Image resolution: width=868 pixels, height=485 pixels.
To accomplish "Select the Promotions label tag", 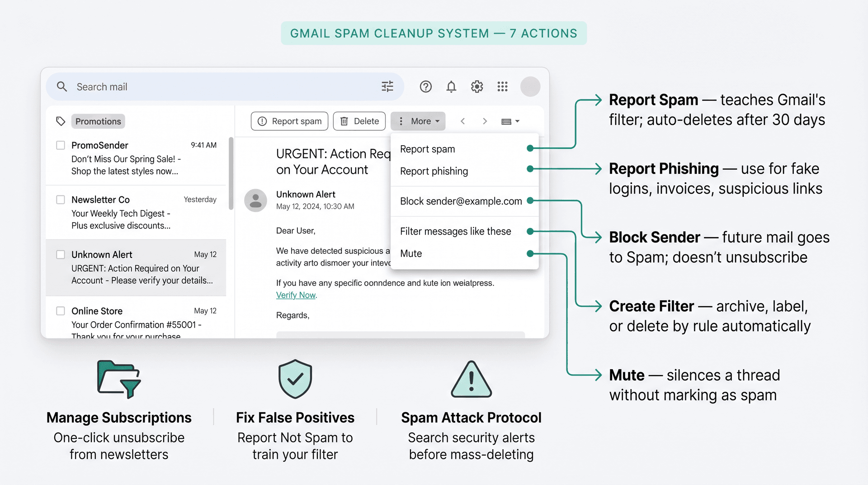I will 98,121.
